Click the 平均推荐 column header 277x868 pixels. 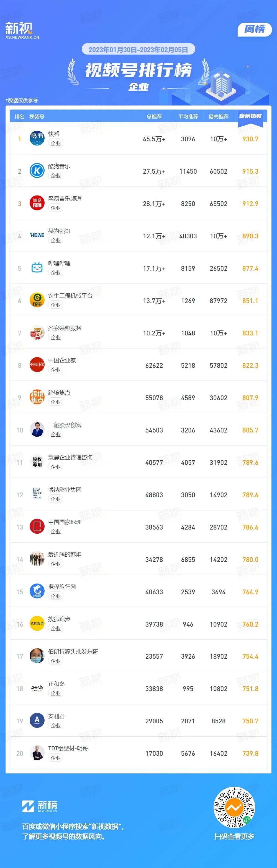click(x=188, y=117)
